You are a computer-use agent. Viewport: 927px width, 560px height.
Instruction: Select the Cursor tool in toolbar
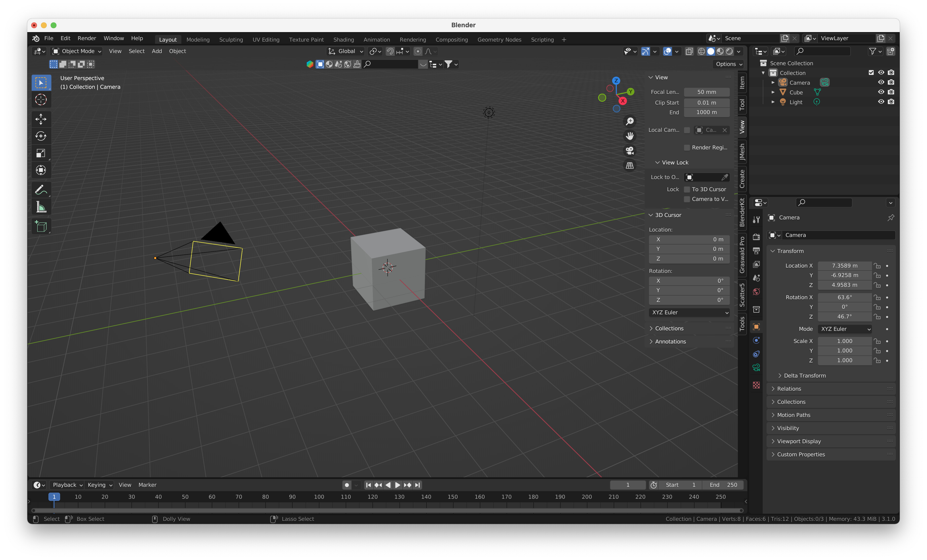41,99
